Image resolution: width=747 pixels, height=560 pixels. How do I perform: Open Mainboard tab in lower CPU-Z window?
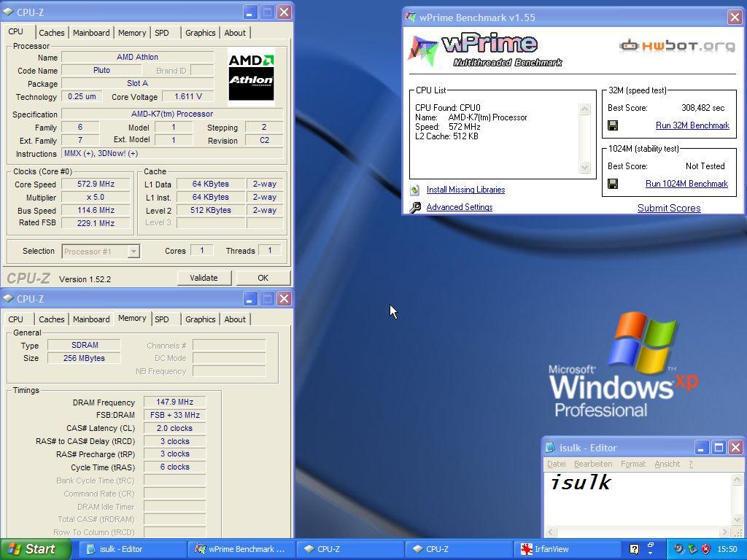tap(91, 319)
